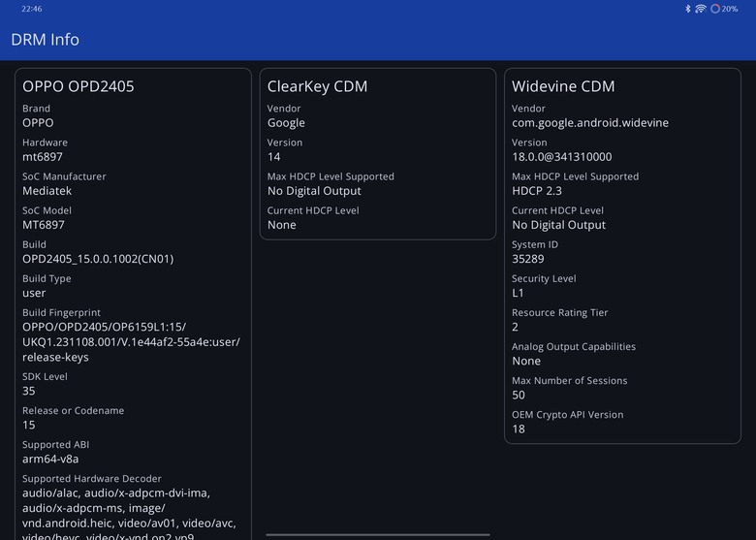The height and width of the screenshot is (540, 756).
Task: Tap the Security Level label
Action: click(x=544, y=278)
